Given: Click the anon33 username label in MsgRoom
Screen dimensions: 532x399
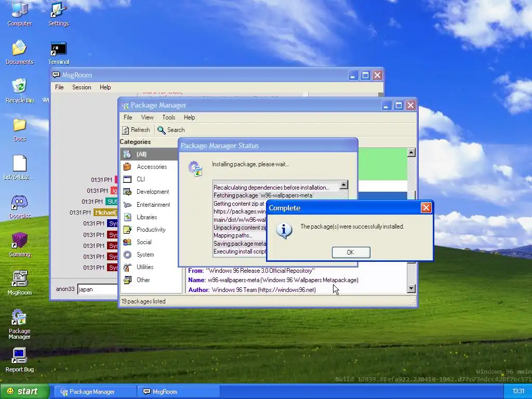Looking at the screenshot, I should tap(65, 289).
